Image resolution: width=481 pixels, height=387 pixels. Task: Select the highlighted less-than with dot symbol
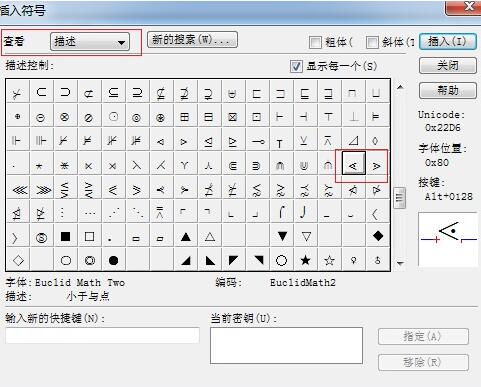click(x=353, y=163)
